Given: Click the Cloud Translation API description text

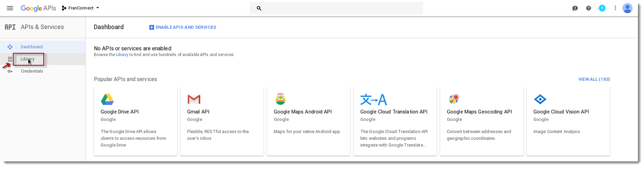Looking at the screenshot, I should pyautogui.click(x=394, y=138).
